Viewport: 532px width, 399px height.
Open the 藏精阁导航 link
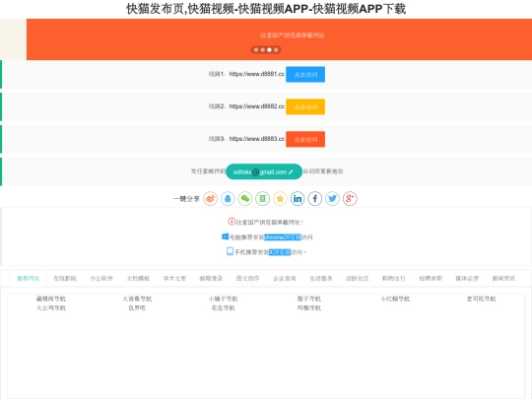(x=51, y=299)
